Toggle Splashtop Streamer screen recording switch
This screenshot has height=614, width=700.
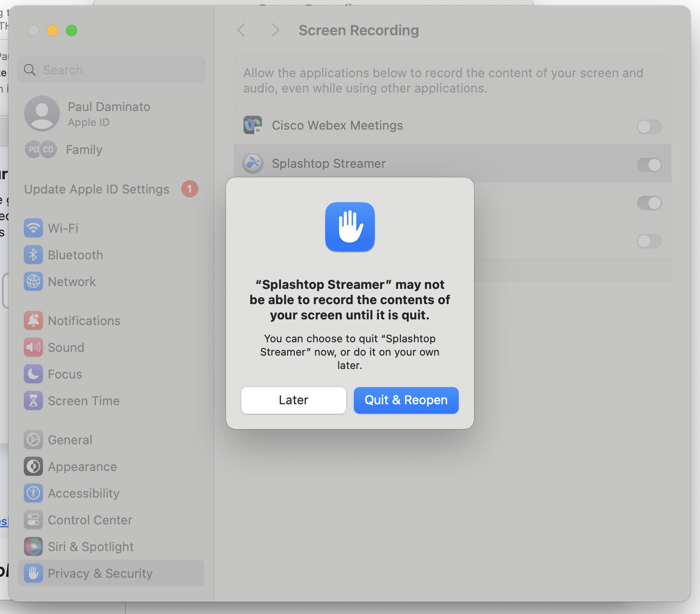(649, 165)
